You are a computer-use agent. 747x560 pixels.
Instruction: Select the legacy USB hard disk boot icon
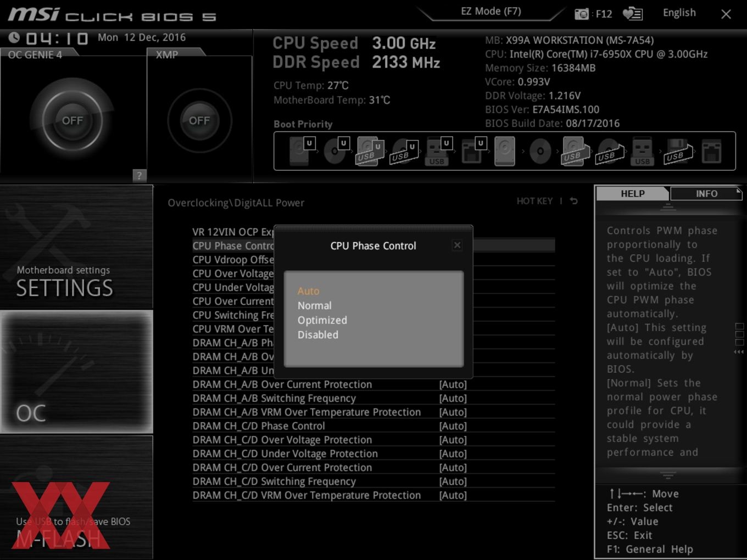click(575, 151)
